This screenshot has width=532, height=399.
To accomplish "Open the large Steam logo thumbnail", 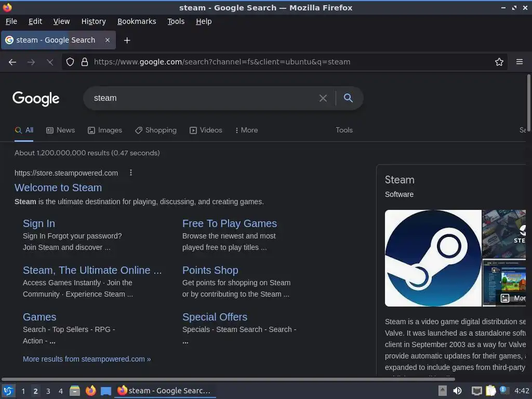I will click(x=433, y=258).
